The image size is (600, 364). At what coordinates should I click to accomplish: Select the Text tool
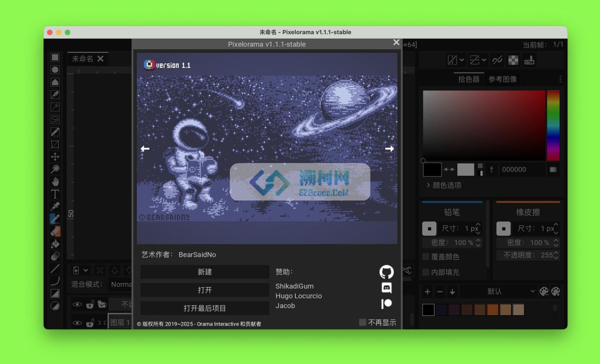[55, 194]
